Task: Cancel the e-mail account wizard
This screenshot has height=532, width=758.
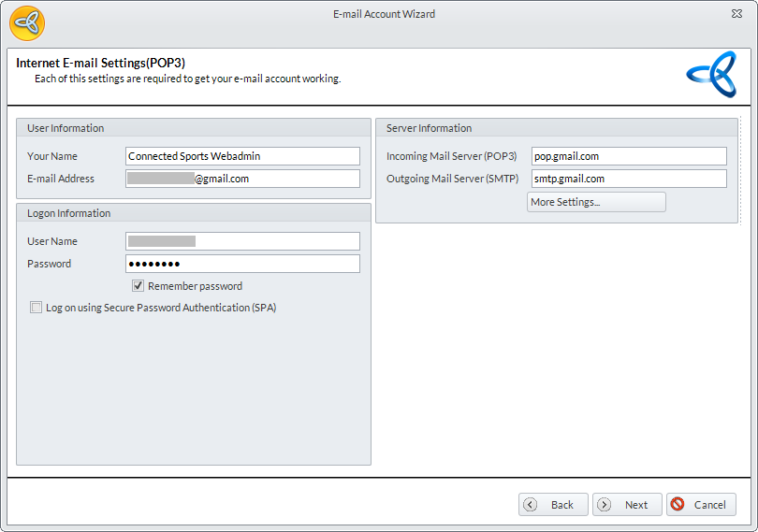Action: point(701,505)
